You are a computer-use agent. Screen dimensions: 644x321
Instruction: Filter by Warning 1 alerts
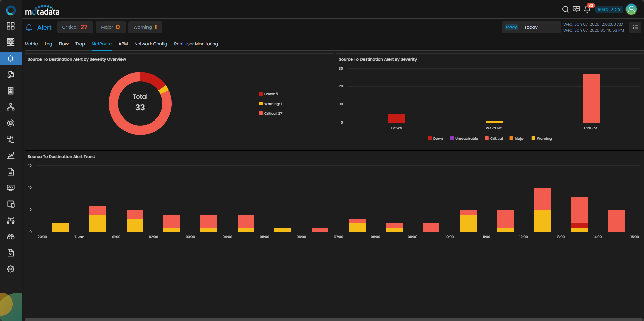145,27
